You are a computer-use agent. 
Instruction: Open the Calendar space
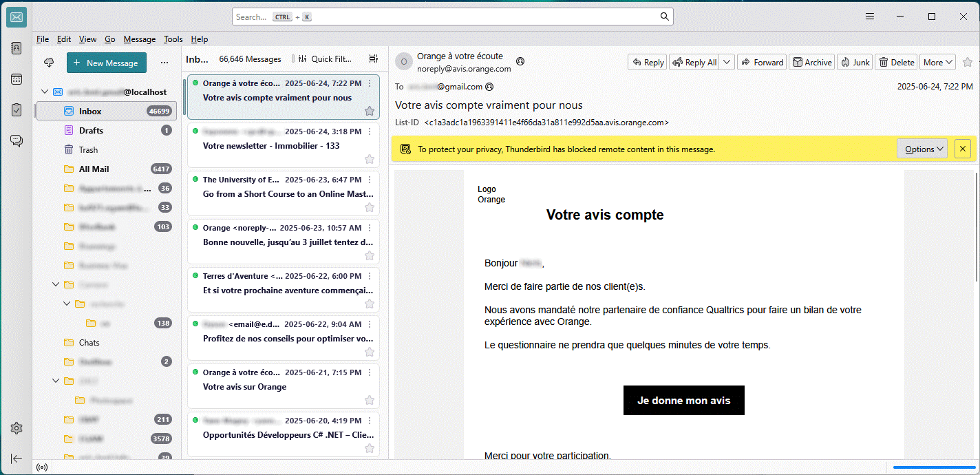tap(17, 79)
